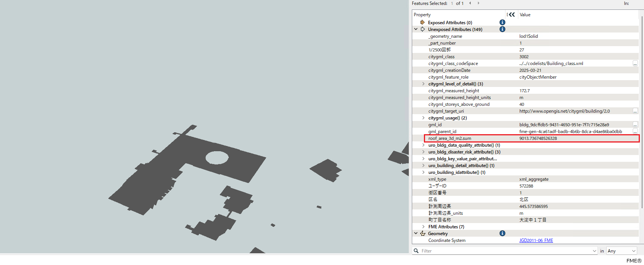Open the 'in Any' column dropdown
This screenshot has height=265, width=644.
[621, 251]
